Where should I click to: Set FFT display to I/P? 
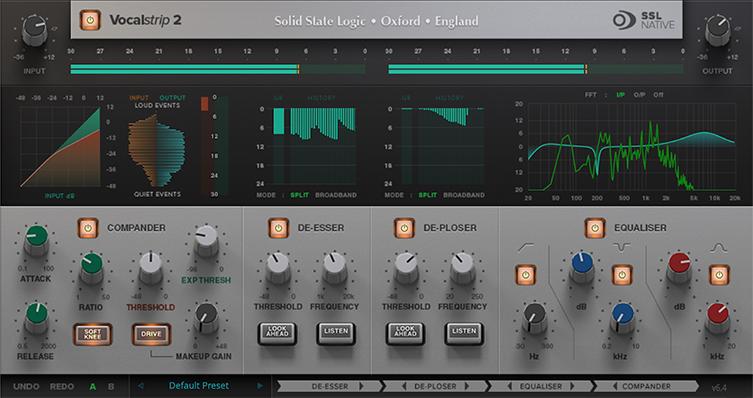pyautogui.click(x=620, y=95)
